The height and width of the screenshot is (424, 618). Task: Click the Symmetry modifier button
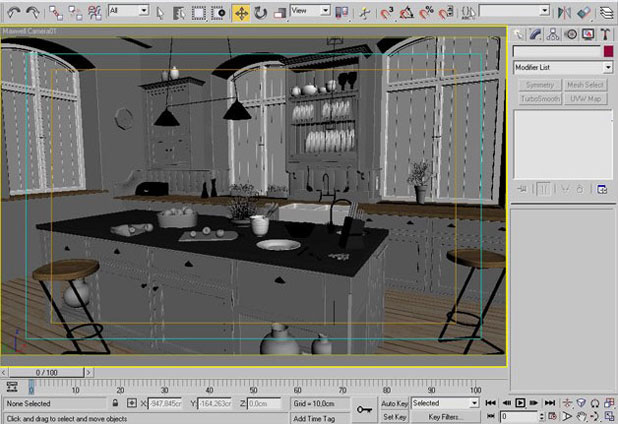(x=539, y=85)
